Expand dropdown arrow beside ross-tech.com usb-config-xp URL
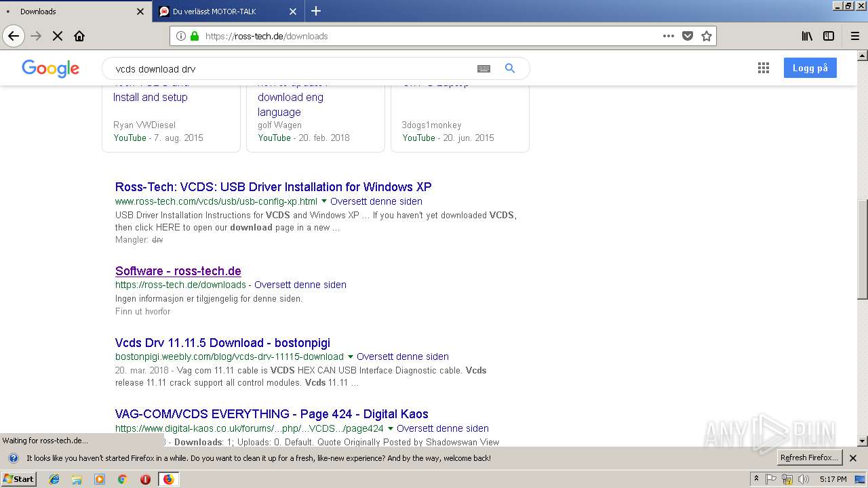This screenshot has width=868, height=488. pyautogui.click(x=324, y=201)
